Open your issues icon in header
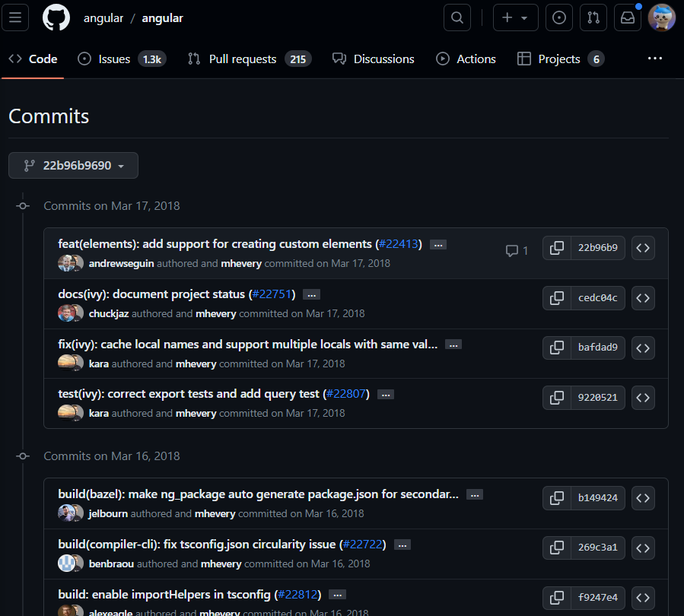Screen dimensions: 684x616 [558, 17]
